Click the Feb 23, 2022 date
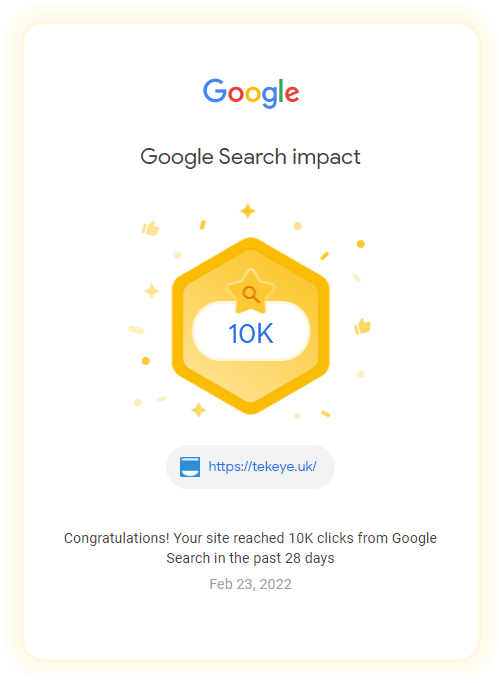The height and width of the screenshot is (683, 499). pyautogui.click(x=250, y=584)
